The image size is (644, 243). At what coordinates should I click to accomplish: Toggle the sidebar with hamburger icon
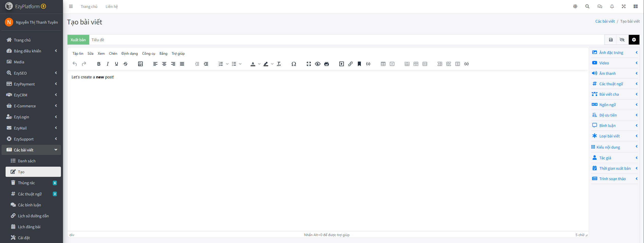point(71,7)
